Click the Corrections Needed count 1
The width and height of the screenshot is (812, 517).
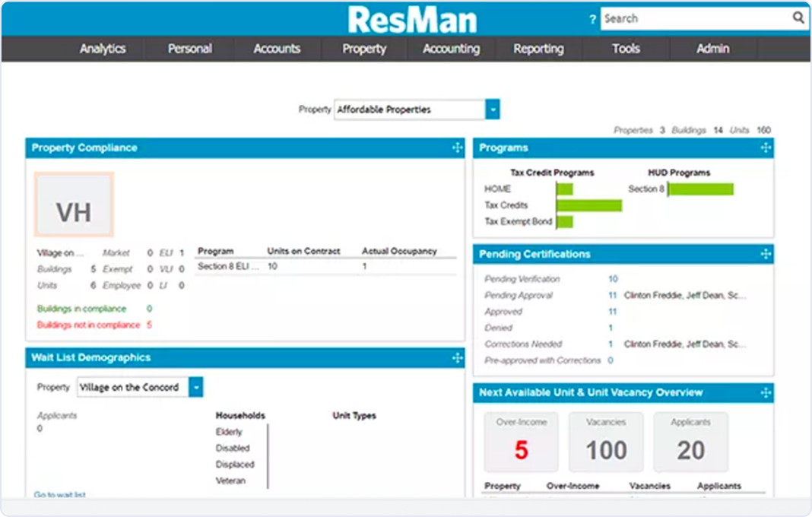(x=611, y=344)
